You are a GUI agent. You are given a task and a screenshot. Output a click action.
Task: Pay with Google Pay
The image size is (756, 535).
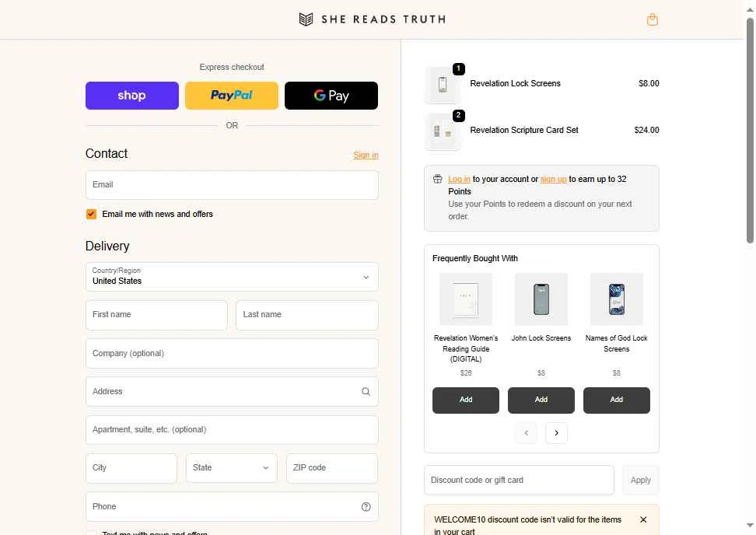331,96
